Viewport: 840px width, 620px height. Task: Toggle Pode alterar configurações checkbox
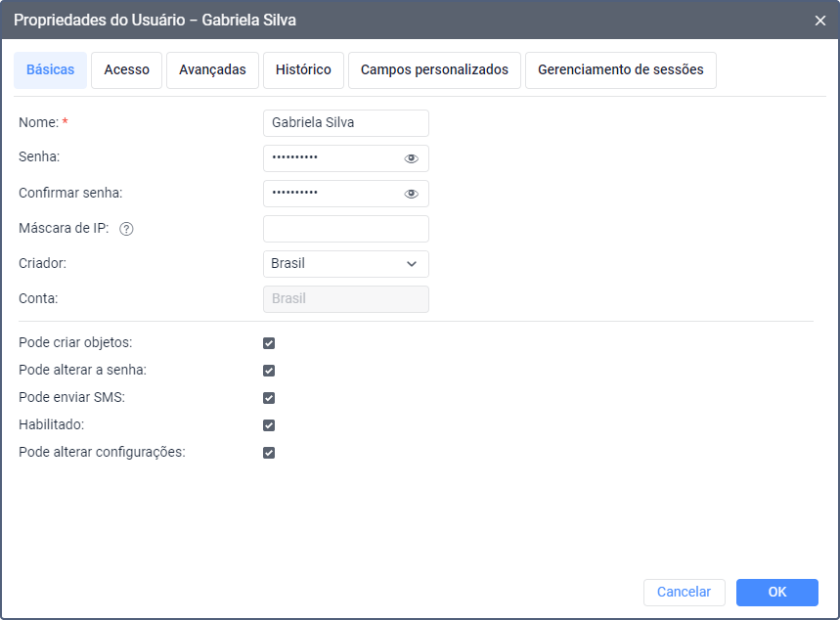[269, 453]
